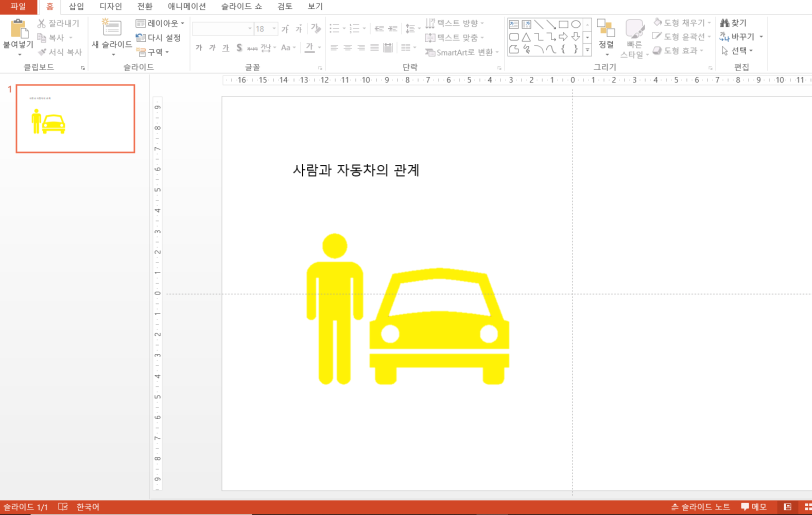Viewport: 812px width, 515px height.
Task: Choose the right arrow shape
Action: tap(563, 37)
